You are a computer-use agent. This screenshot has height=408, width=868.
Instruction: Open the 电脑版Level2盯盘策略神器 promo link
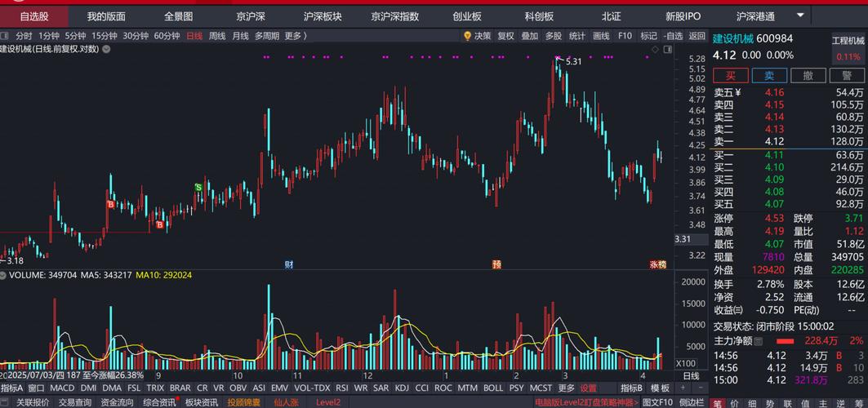click(589, 402)
